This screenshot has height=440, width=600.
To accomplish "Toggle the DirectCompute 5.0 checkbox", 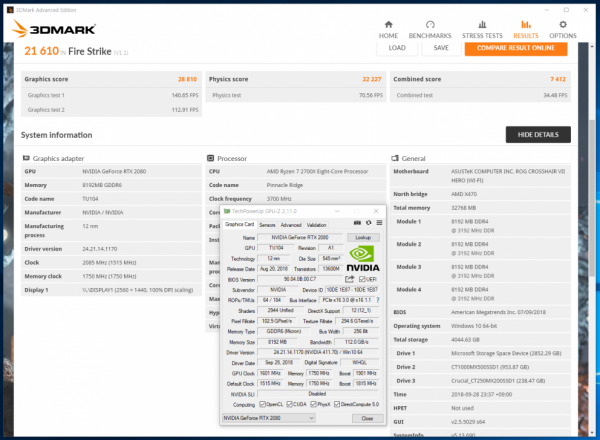I will [337, 404].
